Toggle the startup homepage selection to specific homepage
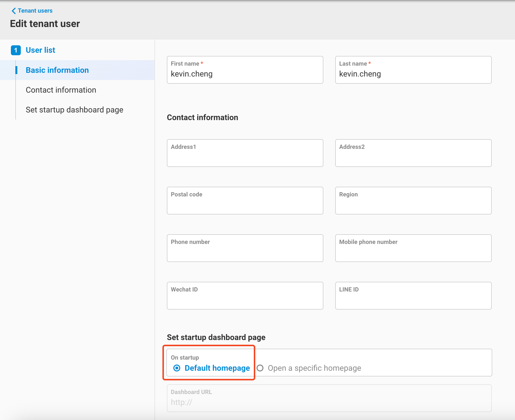Screen dimensions: 515x420 point(260,368)
